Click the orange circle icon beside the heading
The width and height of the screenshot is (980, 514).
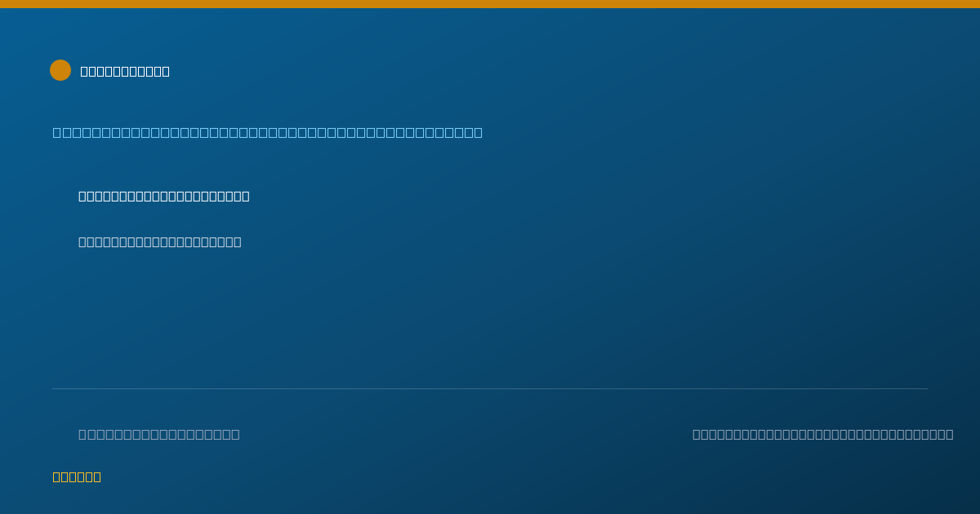[x=60, y=70]
